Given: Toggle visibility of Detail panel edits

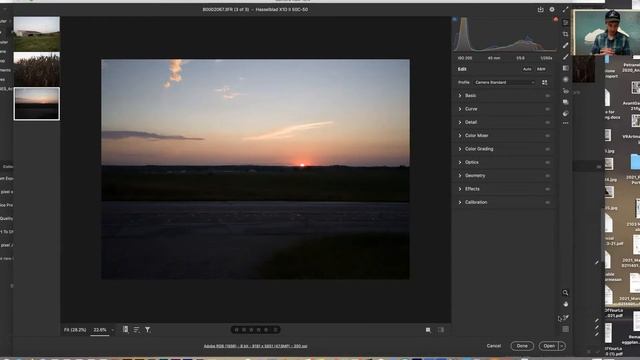Looking at the screenshot, I should [547, 122].
